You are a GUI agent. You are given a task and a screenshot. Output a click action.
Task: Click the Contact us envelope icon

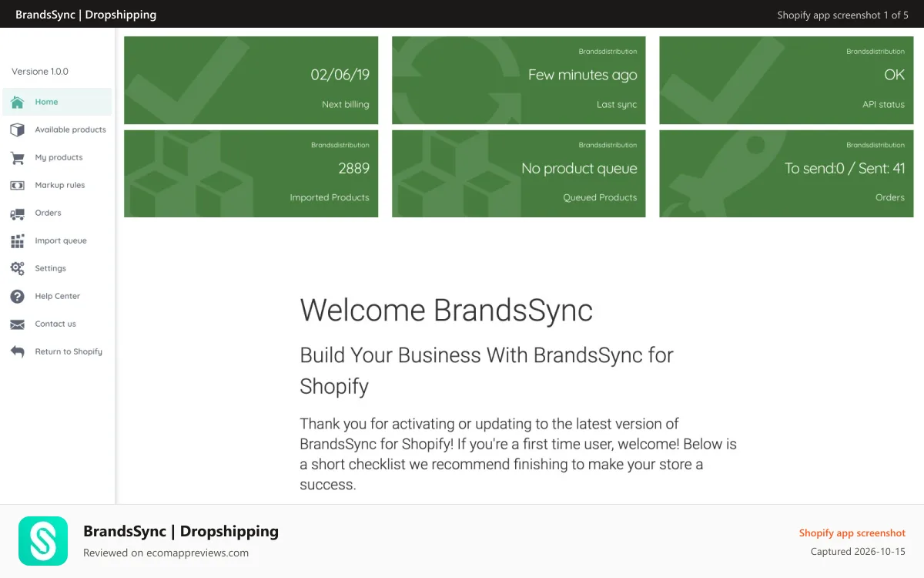click(18, 324)
